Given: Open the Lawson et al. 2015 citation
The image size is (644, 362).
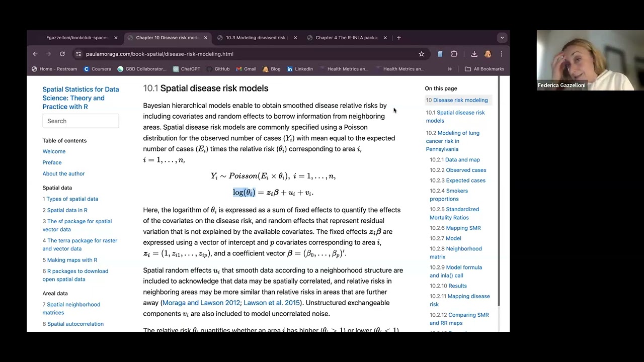Looking at the screenshot, I should pyautogui.click(x=272, y=303).
